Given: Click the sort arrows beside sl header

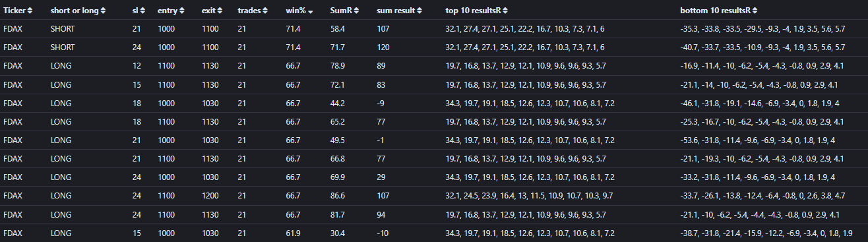Looking at the screenshot, I should point(143,11).
